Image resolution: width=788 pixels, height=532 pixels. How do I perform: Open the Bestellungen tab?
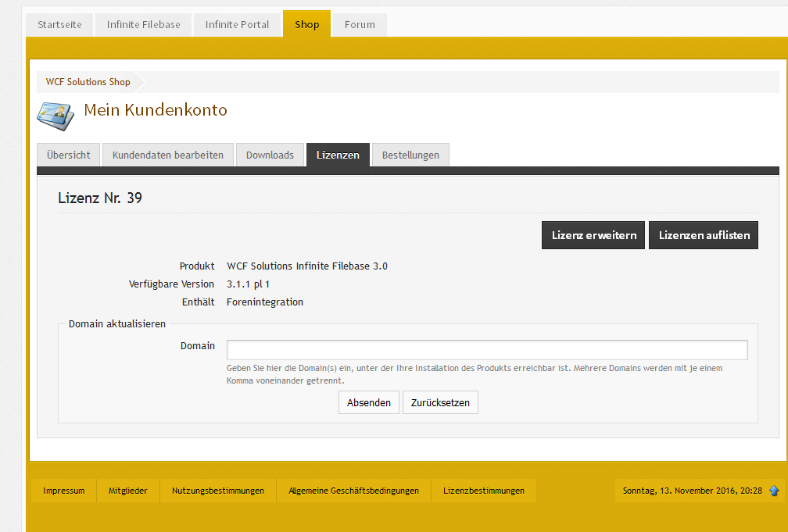point(410,155)
